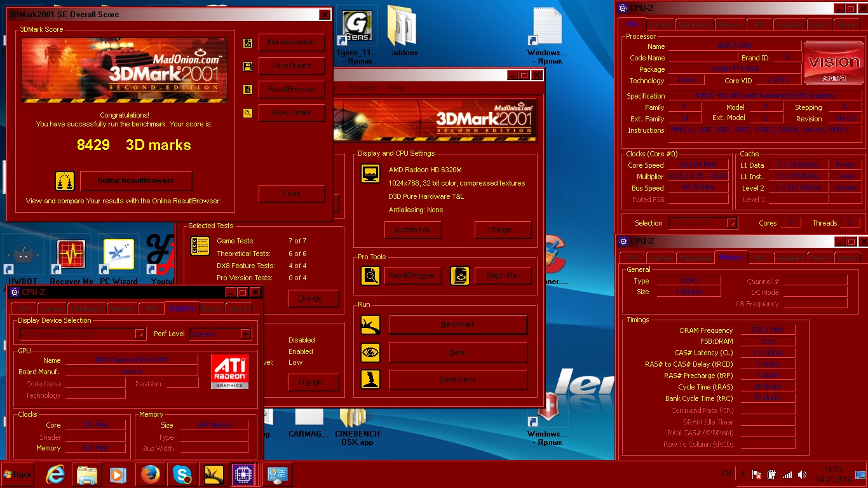This screenshot has height=488, width=868.
Task: Start the Benchmark run
Action: (458, 325)
